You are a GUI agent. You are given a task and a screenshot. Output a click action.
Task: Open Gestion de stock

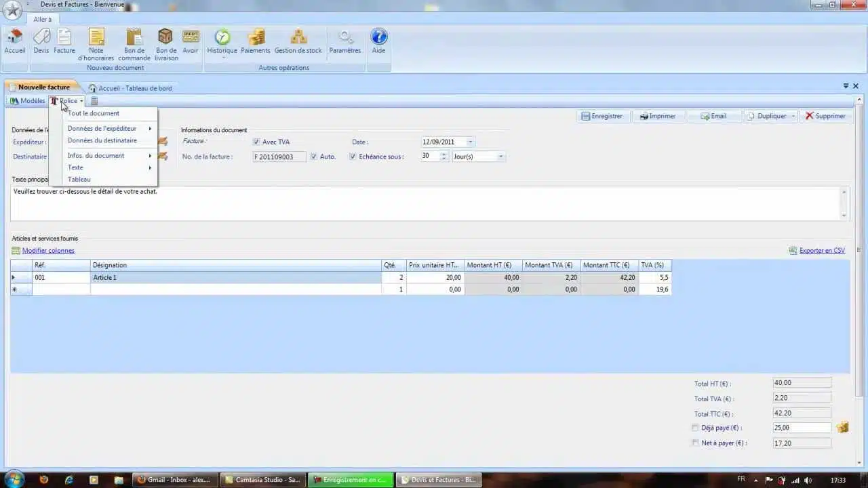click(298, 38)
